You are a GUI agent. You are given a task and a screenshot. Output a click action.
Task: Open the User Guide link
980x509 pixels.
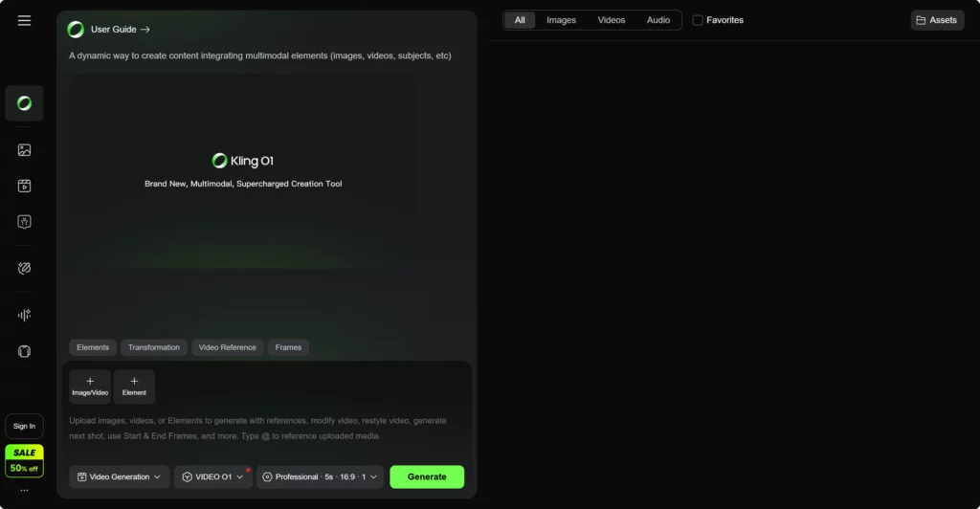(x=120, y=30)
